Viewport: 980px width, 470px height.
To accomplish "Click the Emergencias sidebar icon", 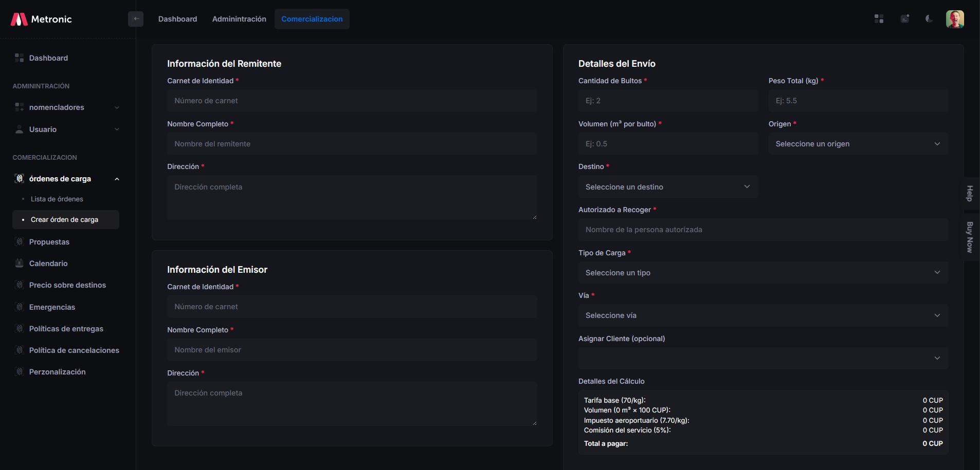I will (20, 307).
